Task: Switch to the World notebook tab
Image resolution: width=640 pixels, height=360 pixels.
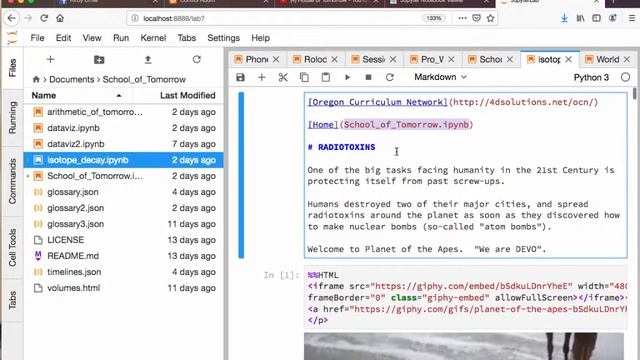Action: coord(607,60)
